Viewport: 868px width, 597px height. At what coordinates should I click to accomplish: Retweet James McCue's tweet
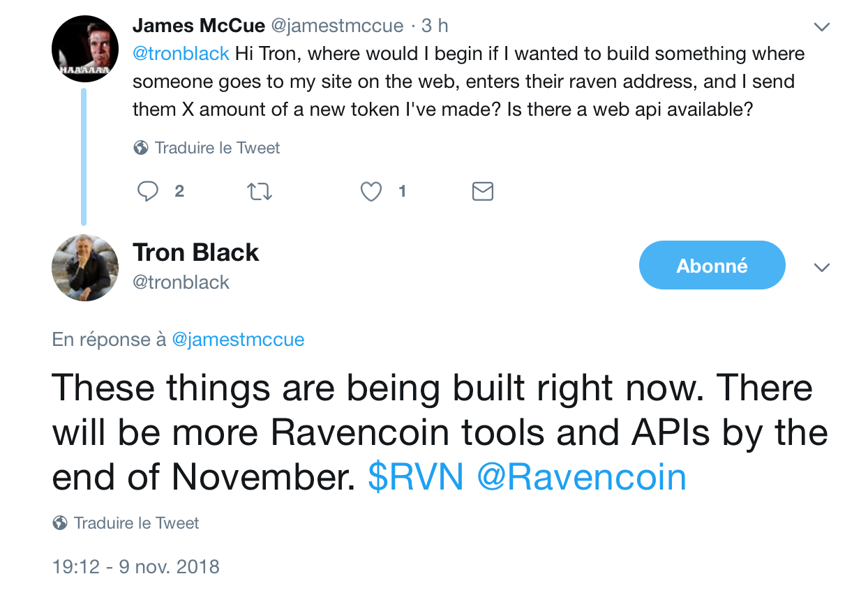point(260,191)
